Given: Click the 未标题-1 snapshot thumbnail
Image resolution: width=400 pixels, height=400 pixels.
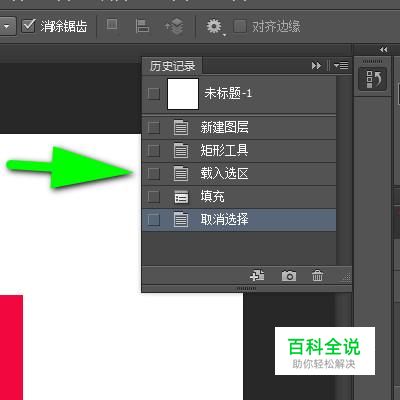Looking at the screenshot, I should point(183,94).
